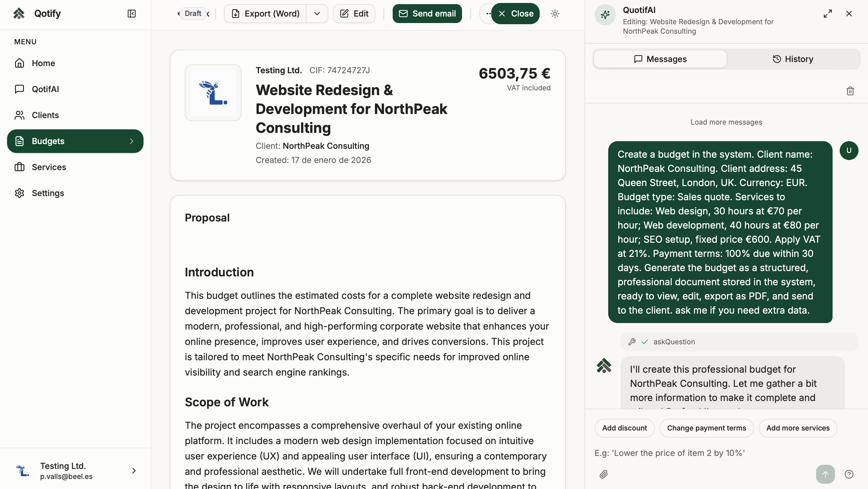Click the Edit budget button
The width and height of the screenshot is (868, 489).
pos(354,14)
